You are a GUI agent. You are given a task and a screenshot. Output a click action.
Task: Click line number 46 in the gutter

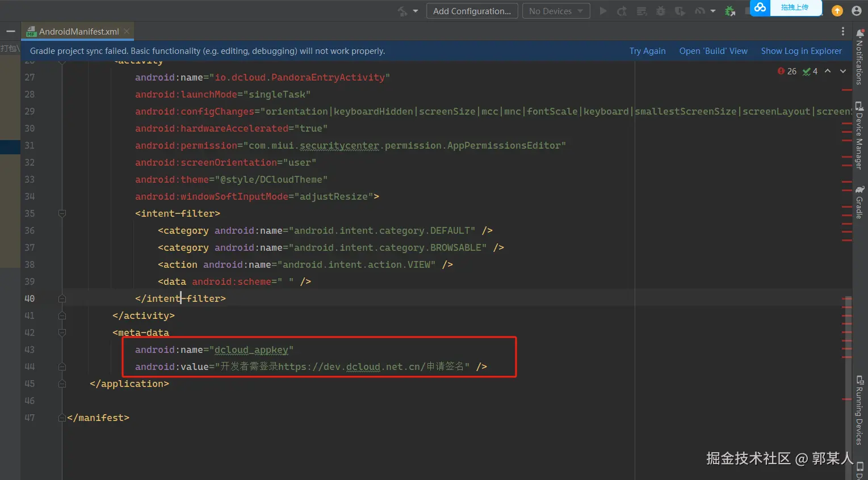coord(30,401)
